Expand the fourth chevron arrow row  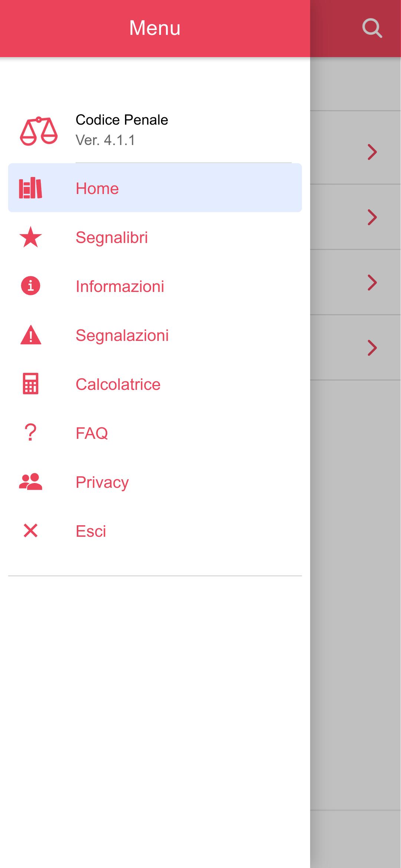372,348
